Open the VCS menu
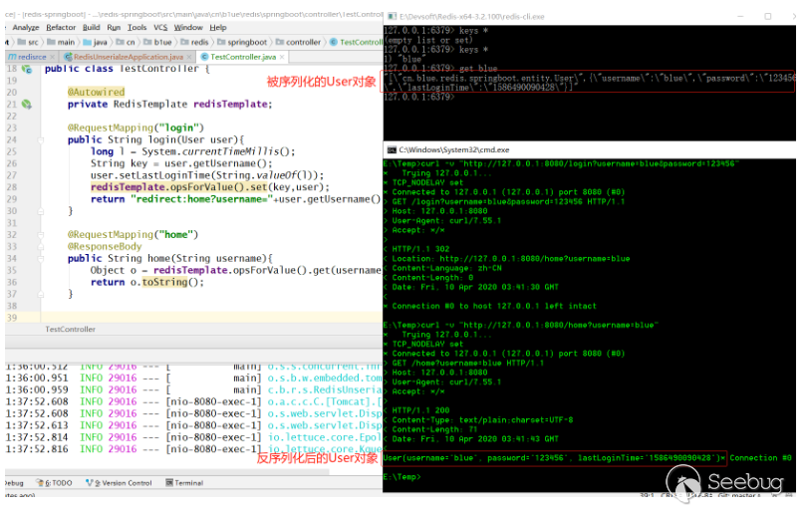This screenshot has height=511, width=812. tap(160, 27)
